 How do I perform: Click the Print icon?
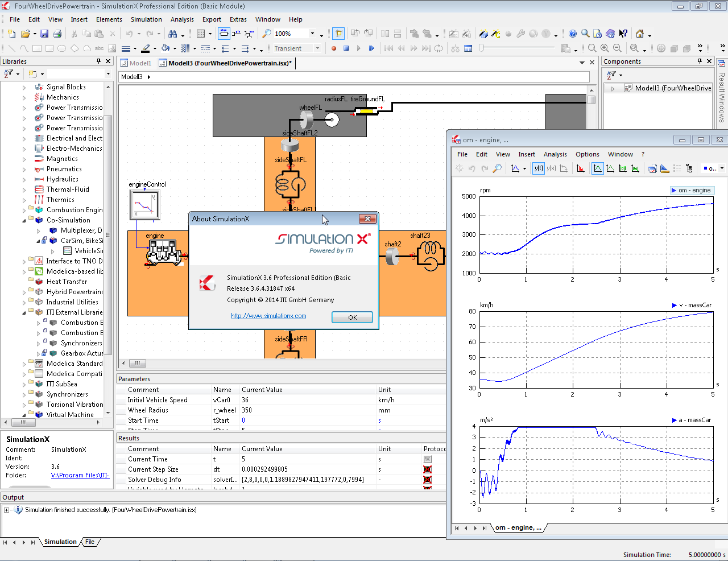pos(57,34)
